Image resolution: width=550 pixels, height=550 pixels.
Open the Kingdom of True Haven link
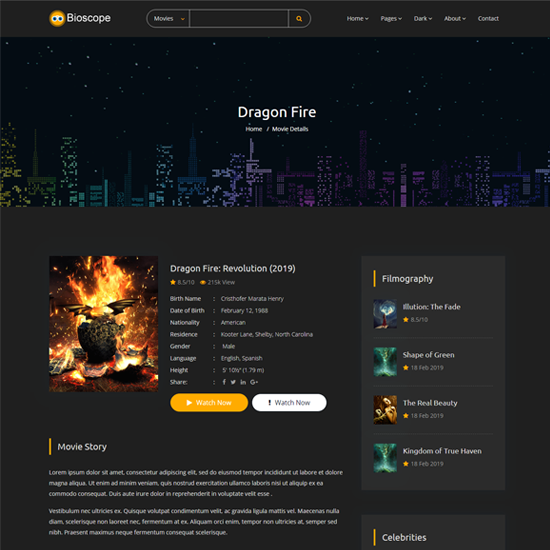pos(442,451)
